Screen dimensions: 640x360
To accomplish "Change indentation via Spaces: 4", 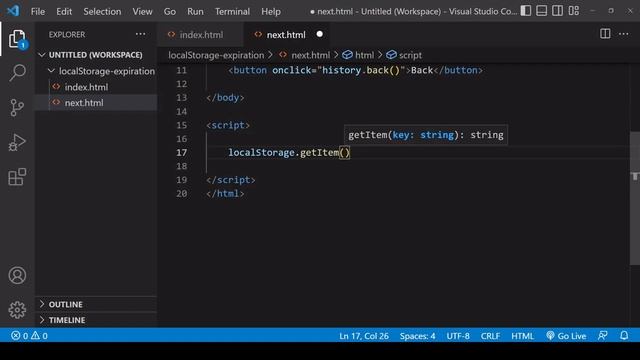I will pos(417,336).
